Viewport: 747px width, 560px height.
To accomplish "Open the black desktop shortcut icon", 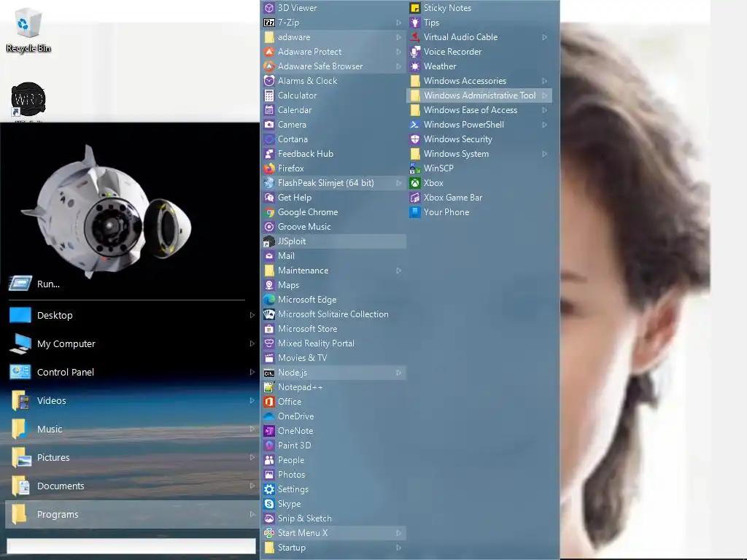I will (x=28, y=99).
